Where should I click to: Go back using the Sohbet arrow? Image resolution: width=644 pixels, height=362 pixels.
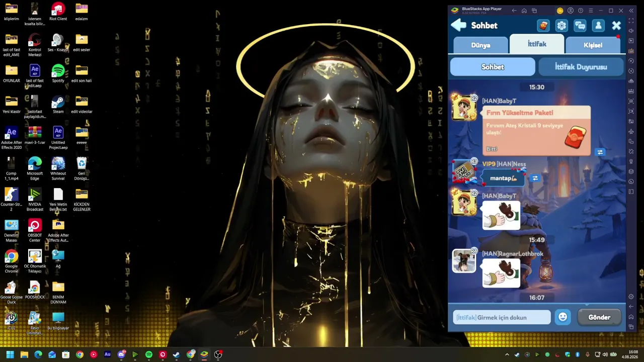[458, 25]
